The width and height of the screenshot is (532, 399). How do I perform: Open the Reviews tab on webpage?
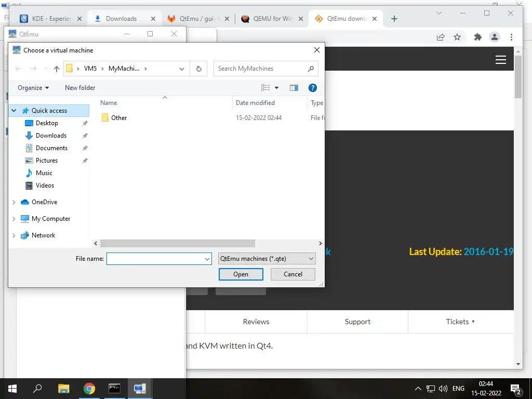click(x=256, y=322)
